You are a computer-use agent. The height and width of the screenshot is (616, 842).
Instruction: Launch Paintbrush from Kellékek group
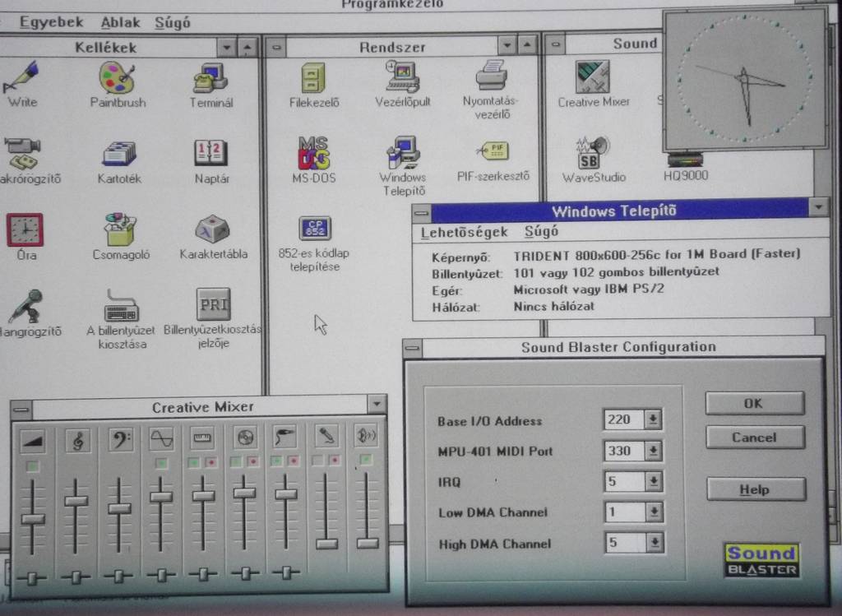tap(117, 78)
